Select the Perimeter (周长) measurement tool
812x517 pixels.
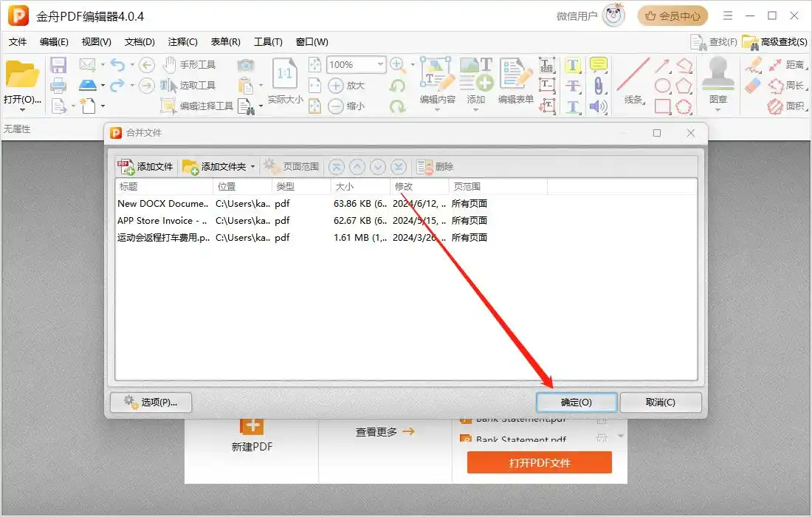tap(787, 86)
